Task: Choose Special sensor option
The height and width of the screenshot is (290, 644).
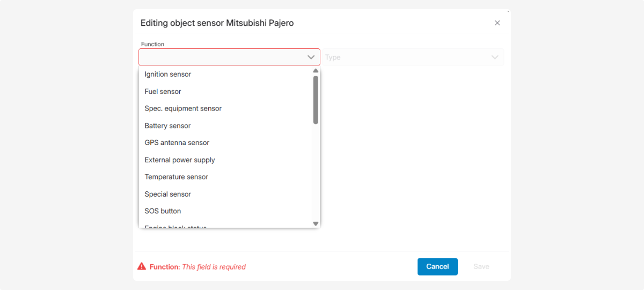Action: [x=168, y=194]
